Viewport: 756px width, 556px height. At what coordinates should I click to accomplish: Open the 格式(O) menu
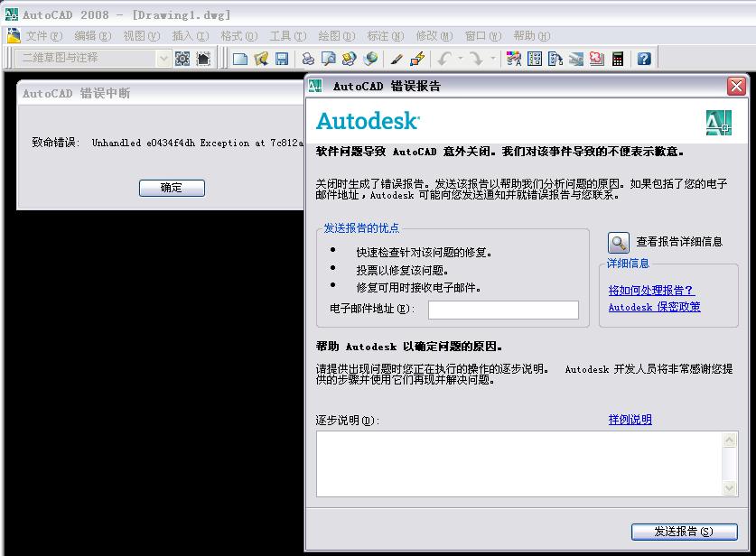[239, 36]
